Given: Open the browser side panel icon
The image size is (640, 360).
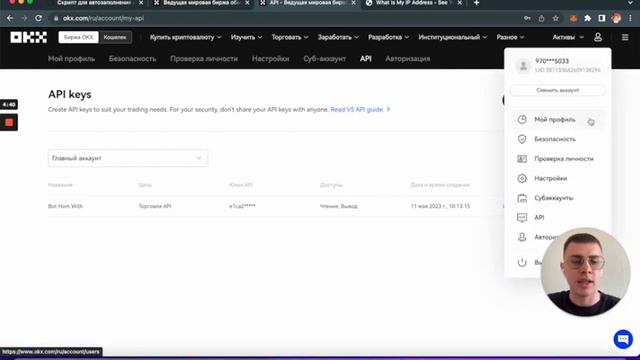Looking at the screenshot, I should pos(602,18).
